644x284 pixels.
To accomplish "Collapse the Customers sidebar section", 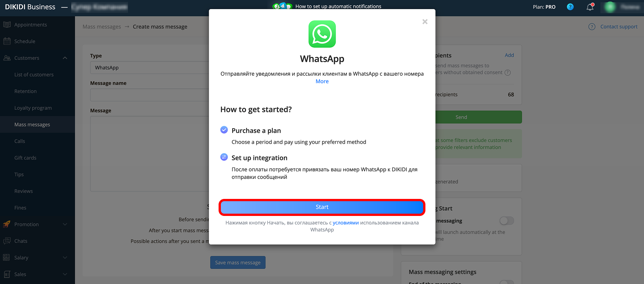I will pos(65,58).
